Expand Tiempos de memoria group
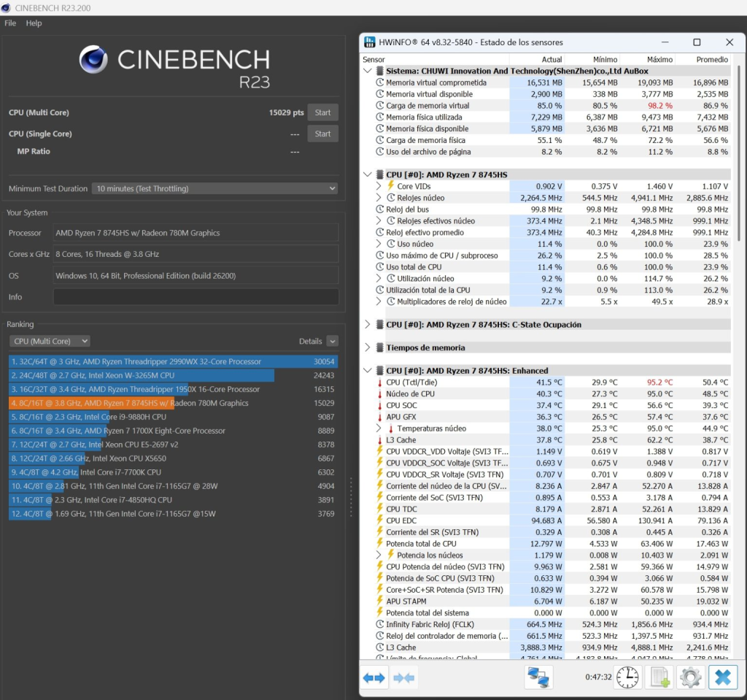Screen dimensions: 747x700 tap(368, 347)
